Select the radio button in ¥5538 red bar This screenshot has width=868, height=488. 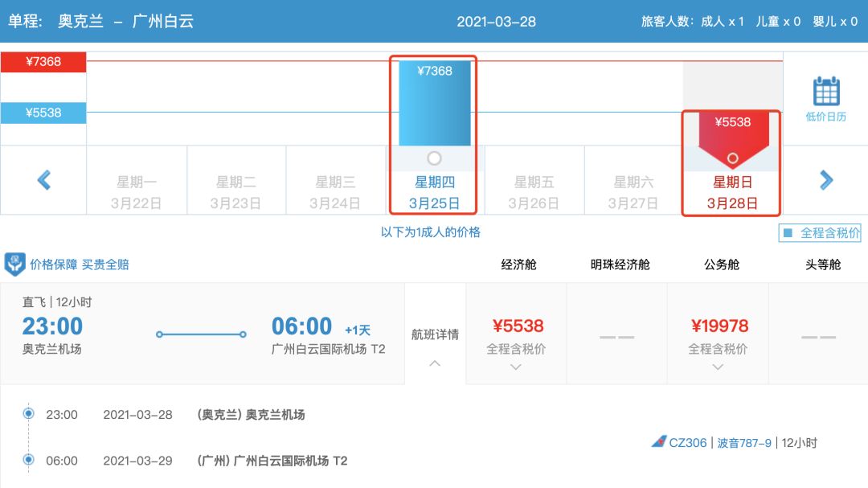click(x=732, y=158)
